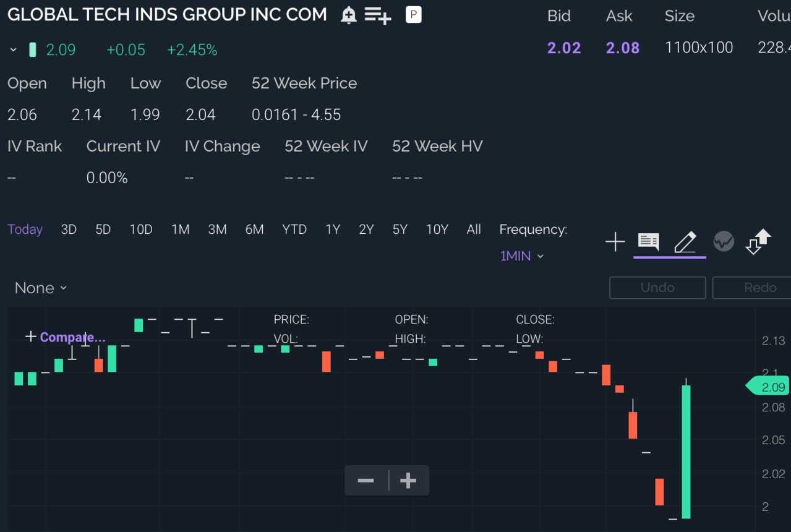Click the 52 Week IV label
791x532 pixels.
[326, 147]
